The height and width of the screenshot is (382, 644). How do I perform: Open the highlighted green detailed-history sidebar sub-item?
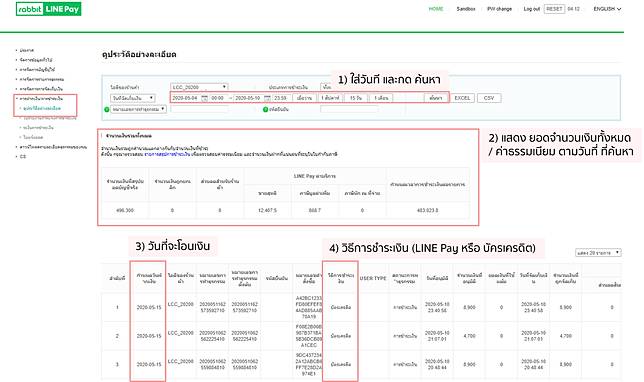42,108
